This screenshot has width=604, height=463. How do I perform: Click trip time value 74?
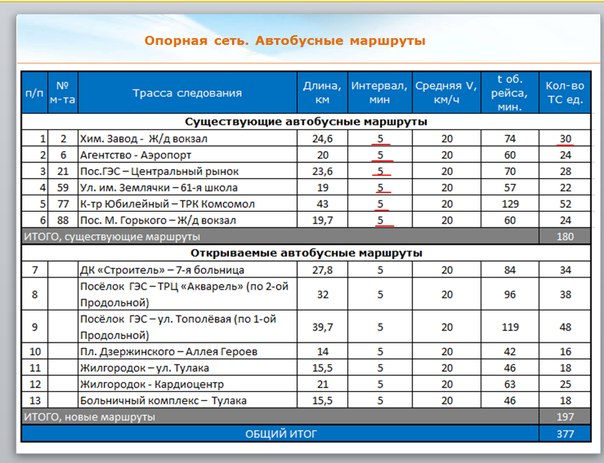pos(510,139)
